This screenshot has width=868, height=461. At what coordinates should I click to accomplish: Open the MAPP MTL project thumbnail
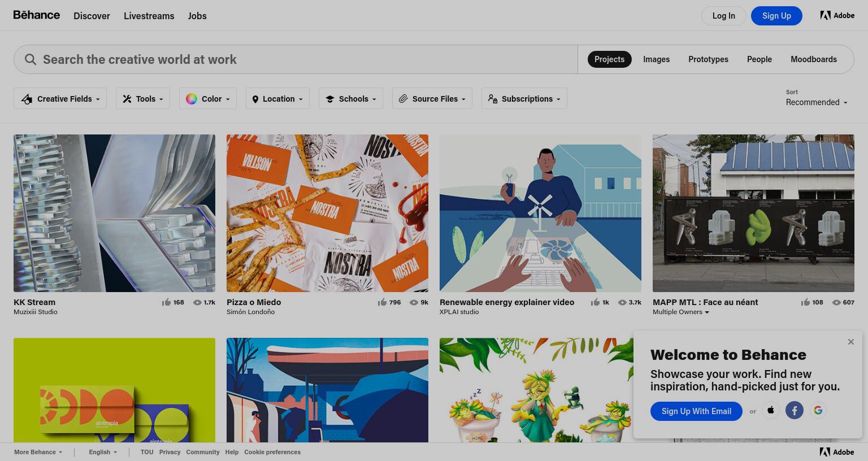(753, 213)
